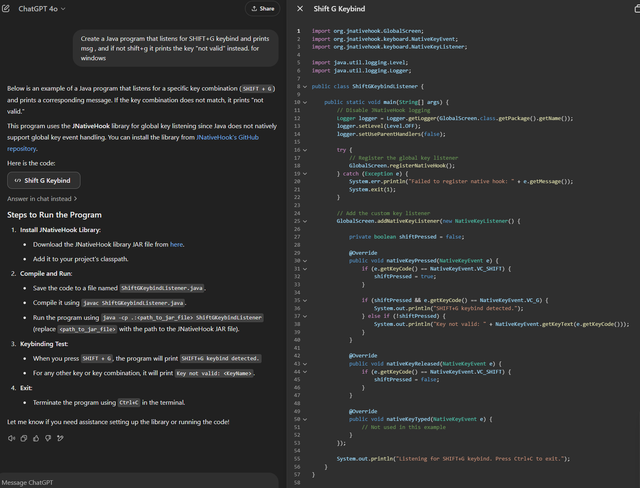The width and height of the screenshot is (640, 488).
Task: Open the JNativeHook's GitHub repository link
Action: pos(133,143)
